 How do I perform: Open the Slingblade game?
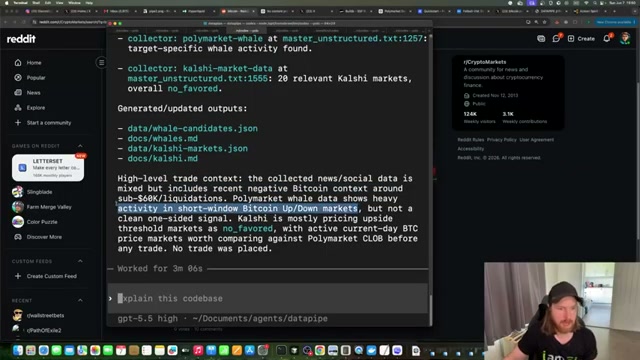pyautogui.click(x=39, y=192)
